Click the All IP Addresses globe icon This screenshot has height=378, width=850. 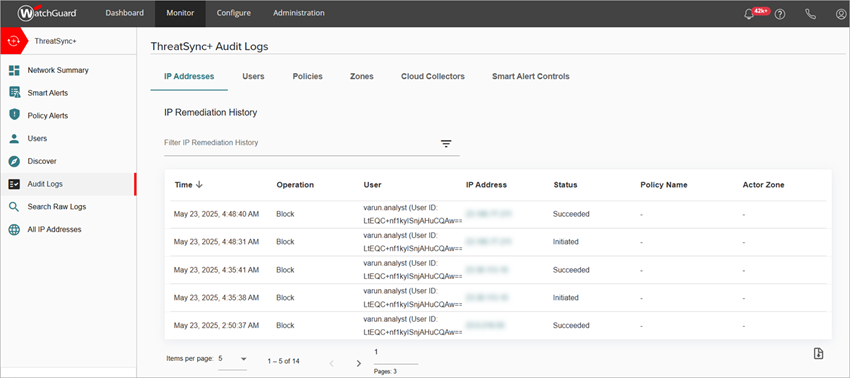coord(15,229)
